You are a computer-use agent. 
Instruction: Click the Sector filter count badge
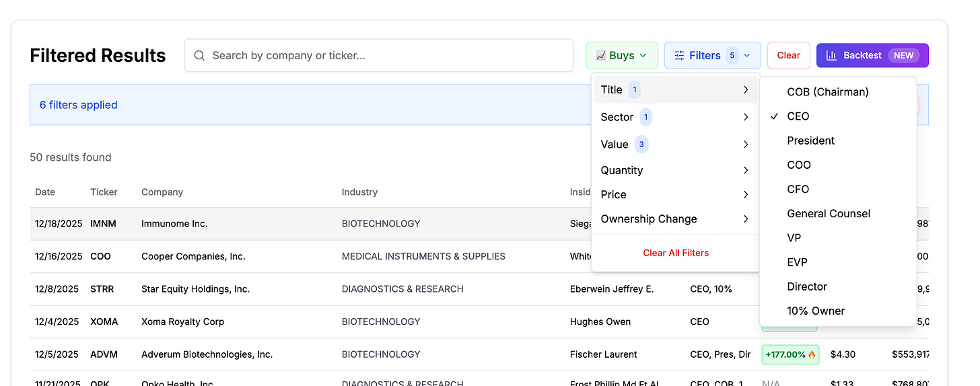click(x=645, y=117)
